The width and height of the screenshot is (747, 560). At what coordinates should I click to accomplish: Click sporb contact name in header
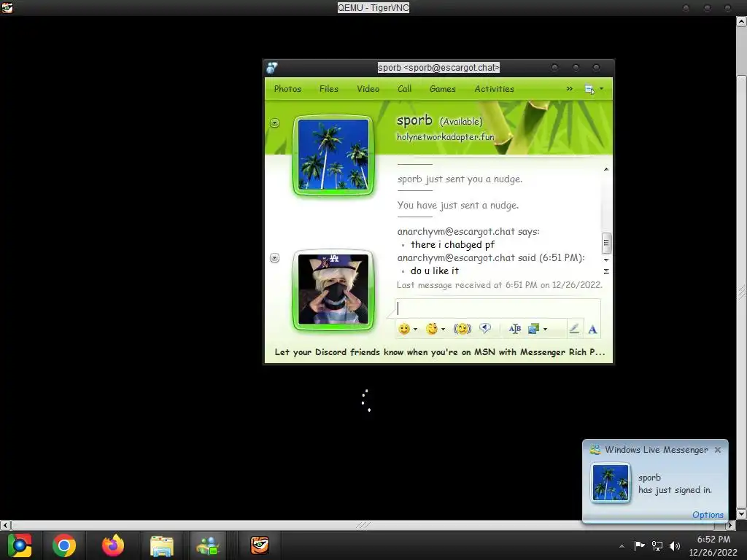(x=414, y=120)
